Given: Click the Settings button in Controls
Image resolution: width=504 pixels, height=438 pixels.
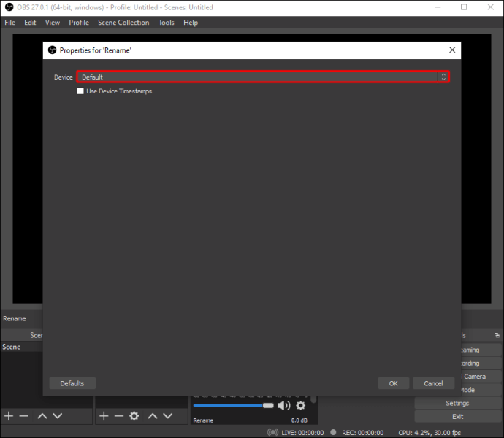Looking at the screenshot, I should coord(457,403).
